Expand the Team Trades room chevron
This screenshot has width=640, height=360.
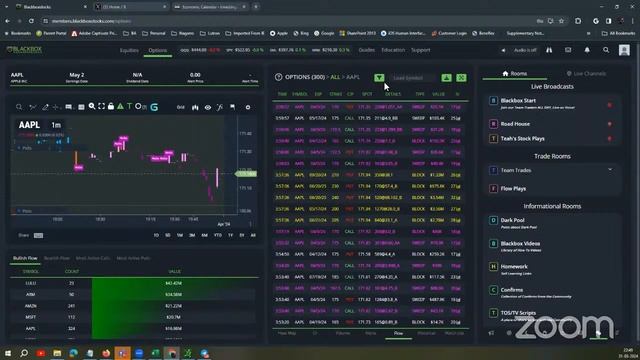click(610, 170)
